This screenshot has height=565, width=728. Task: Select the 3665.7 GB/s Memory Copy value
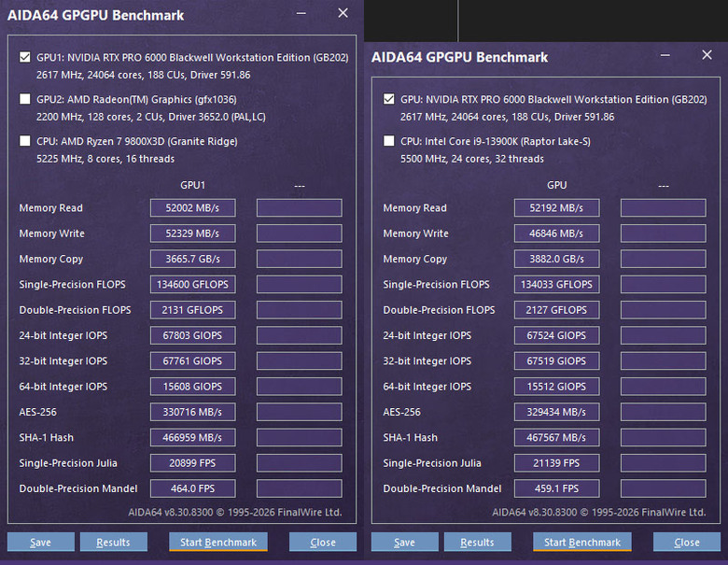[192, 259]
